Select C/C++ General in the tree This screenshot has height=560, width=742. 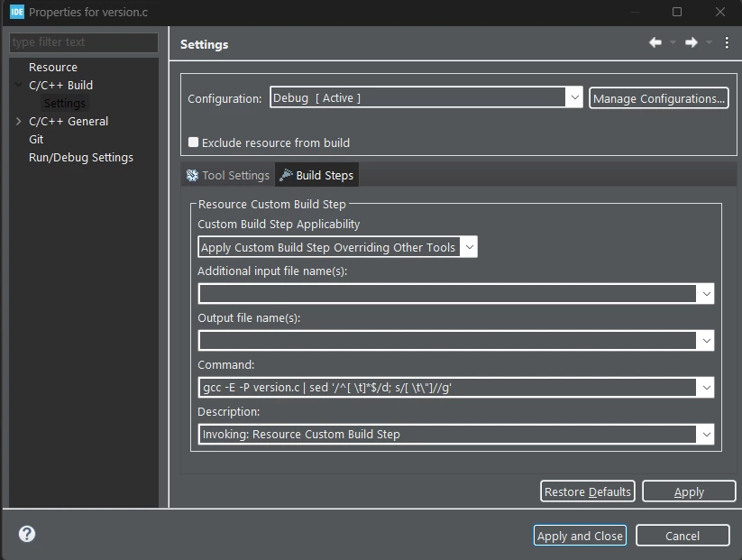(x=69, y=121)
